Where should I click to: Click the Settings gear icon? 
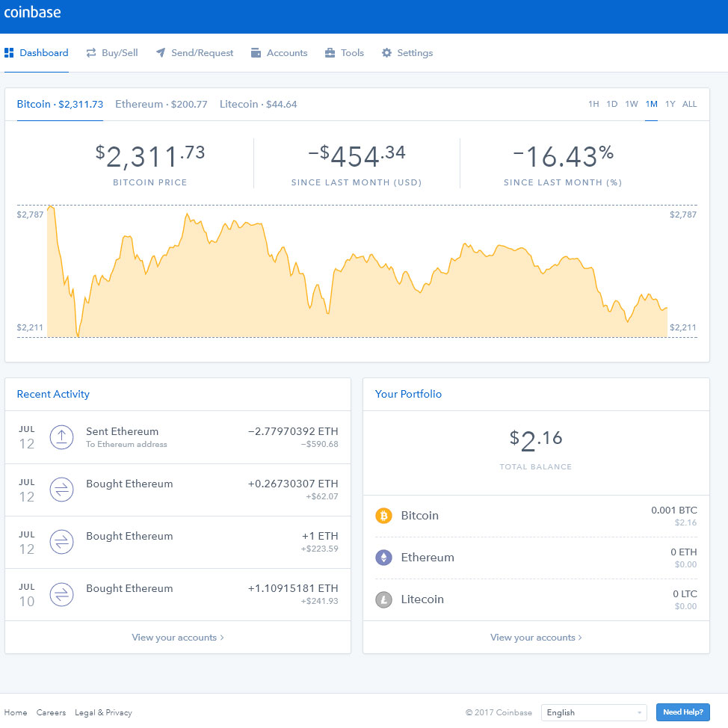point(386,53)
